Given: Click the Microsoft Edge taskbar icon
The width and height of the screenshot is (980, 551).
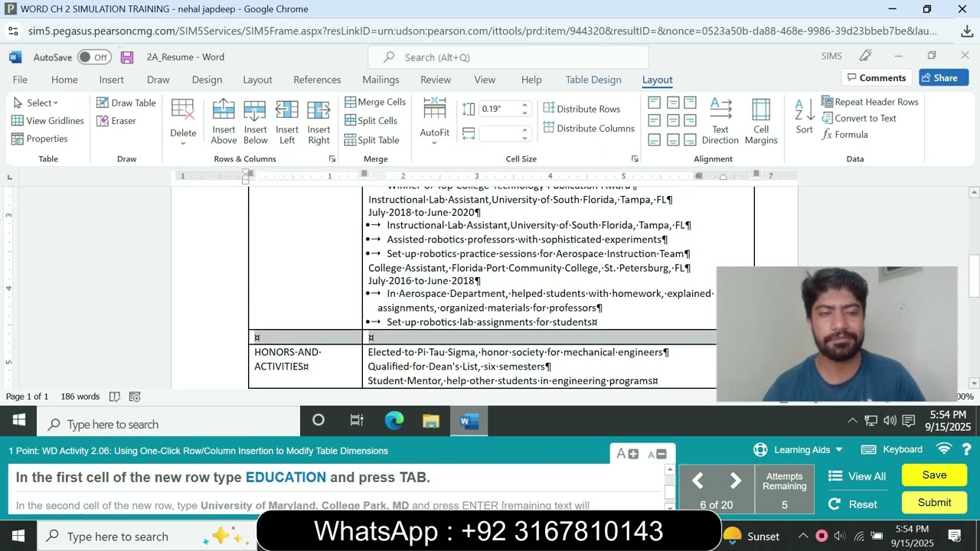Looking at the screenshot, I should (394, 420).
